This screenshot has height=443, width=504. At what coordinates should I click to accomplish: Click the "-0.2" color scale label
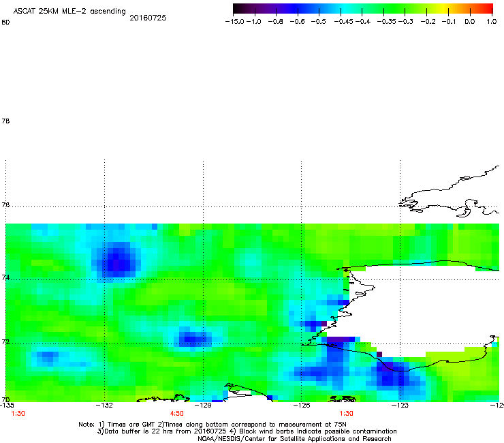428,22
